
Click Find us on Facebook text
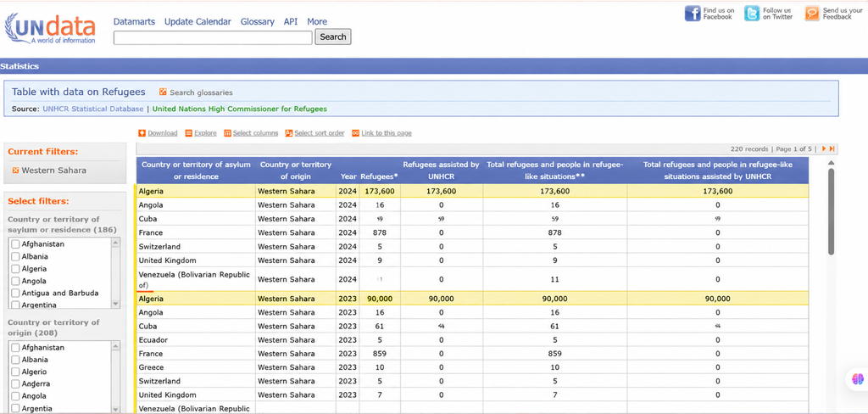click(x=719, y=14)
